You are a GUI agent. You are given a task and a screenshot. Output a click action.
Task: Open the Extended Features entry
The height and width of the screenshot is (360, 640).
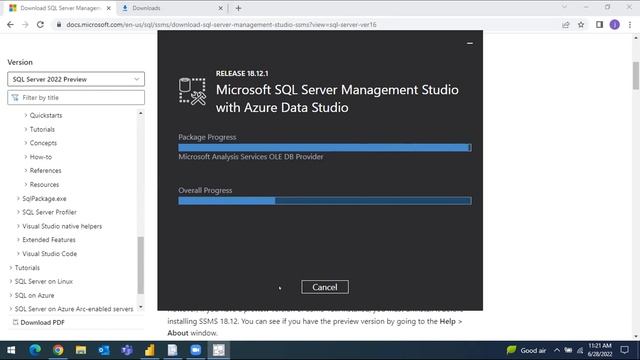(49, 240)
